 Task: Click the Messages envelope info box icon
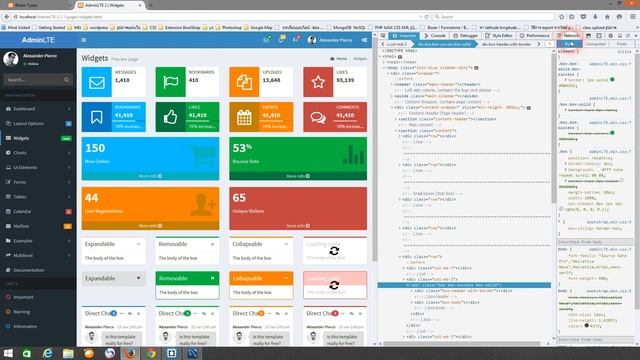click(x=97, y=82)
